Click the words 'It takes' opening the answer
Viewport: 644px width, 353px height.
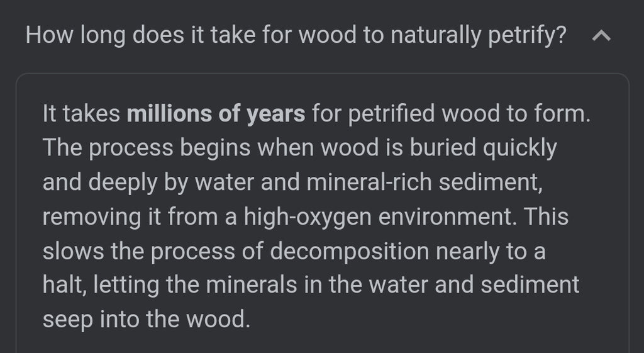(x=82, y=115)
